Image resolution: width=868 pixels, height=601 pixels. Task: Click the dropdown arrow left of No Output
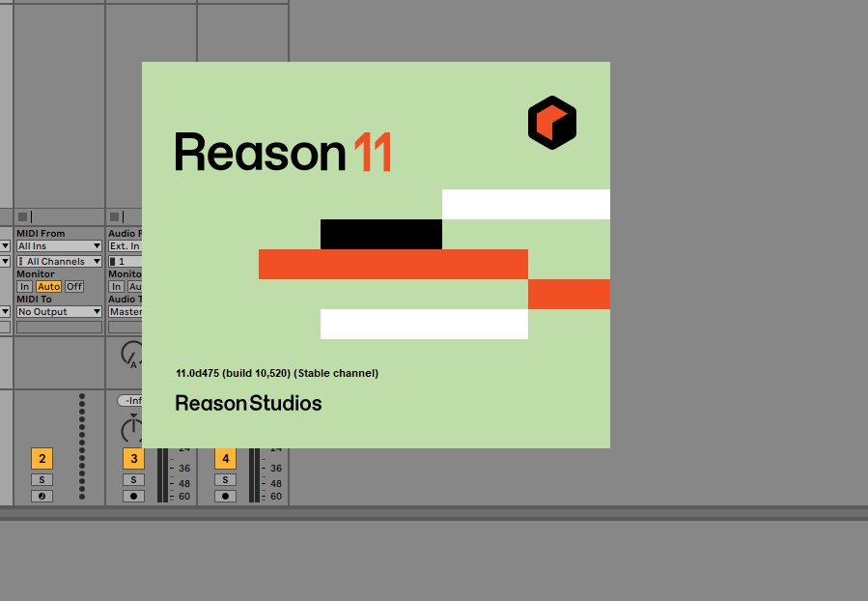[5, 312]
